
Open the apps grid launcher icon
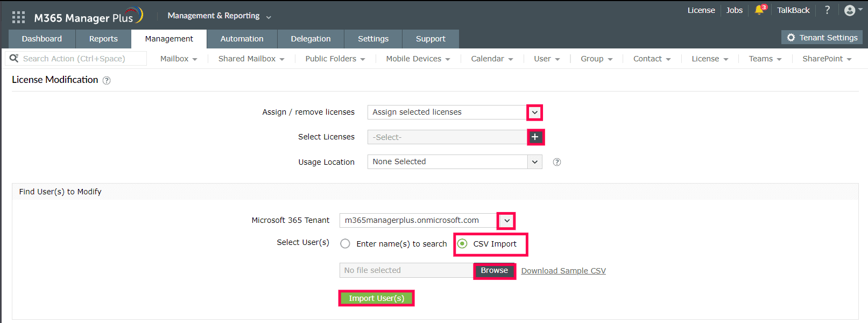coord(18,17)
